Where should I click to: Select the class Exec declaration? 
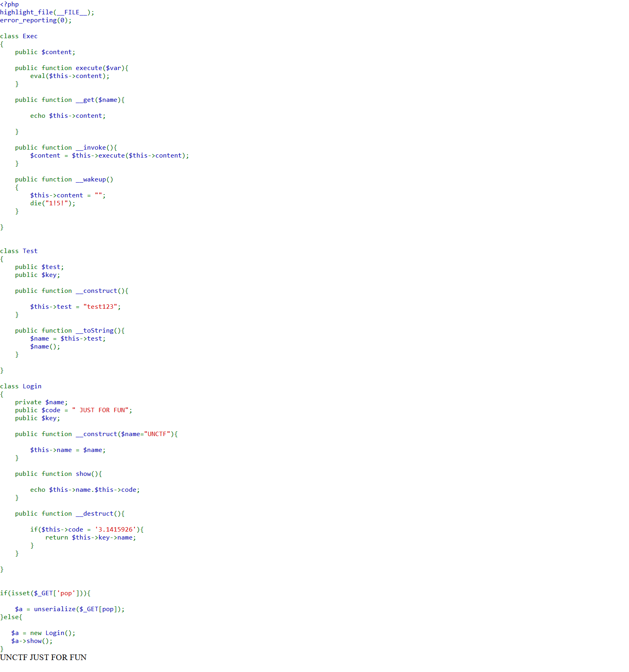pos(19,36)
